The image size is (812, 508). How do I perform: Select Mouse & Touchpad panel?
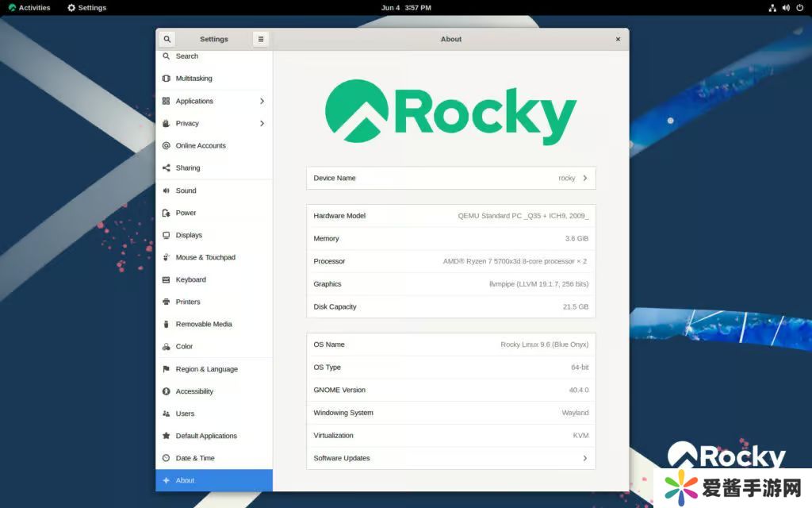coord(205,257)
